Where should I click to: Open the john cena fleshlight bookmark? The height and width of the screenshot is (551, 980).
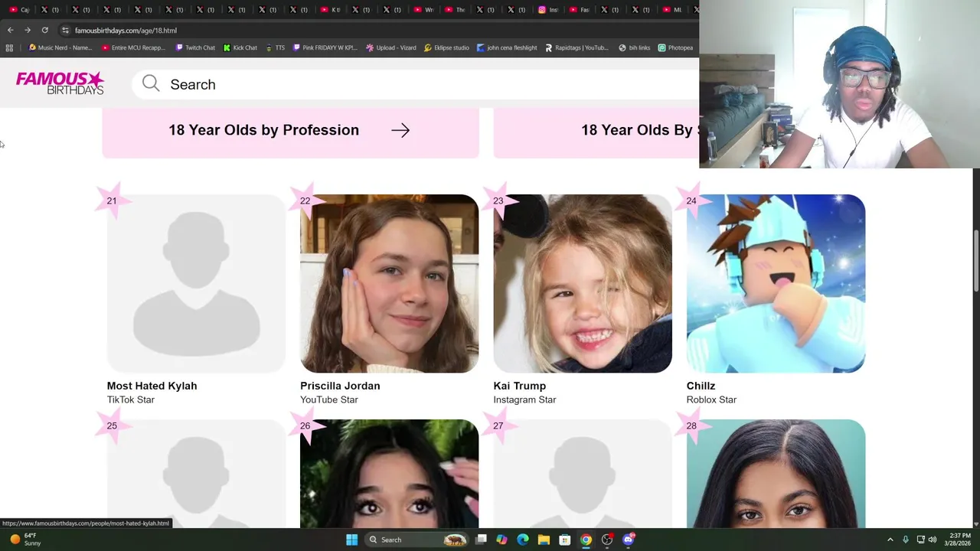coord(507,47)
